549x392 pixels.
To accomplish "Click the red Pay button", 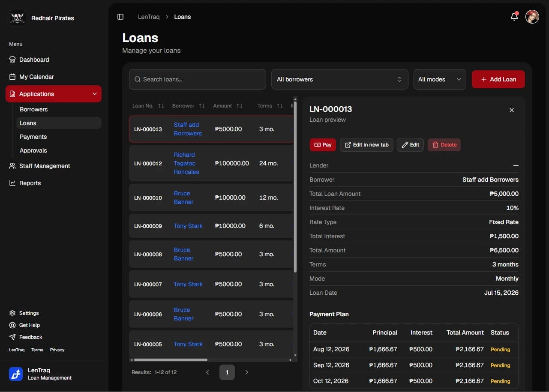I will coord(323,145).
